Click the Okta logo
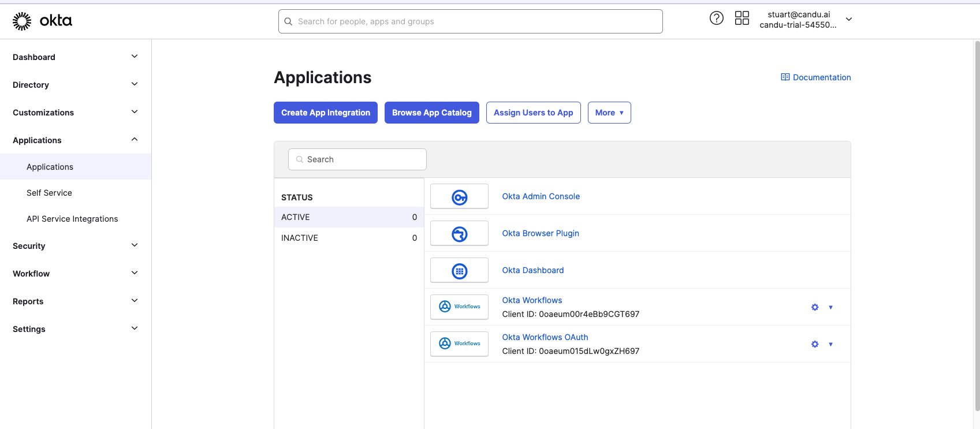980x429 pixels. 42,21
